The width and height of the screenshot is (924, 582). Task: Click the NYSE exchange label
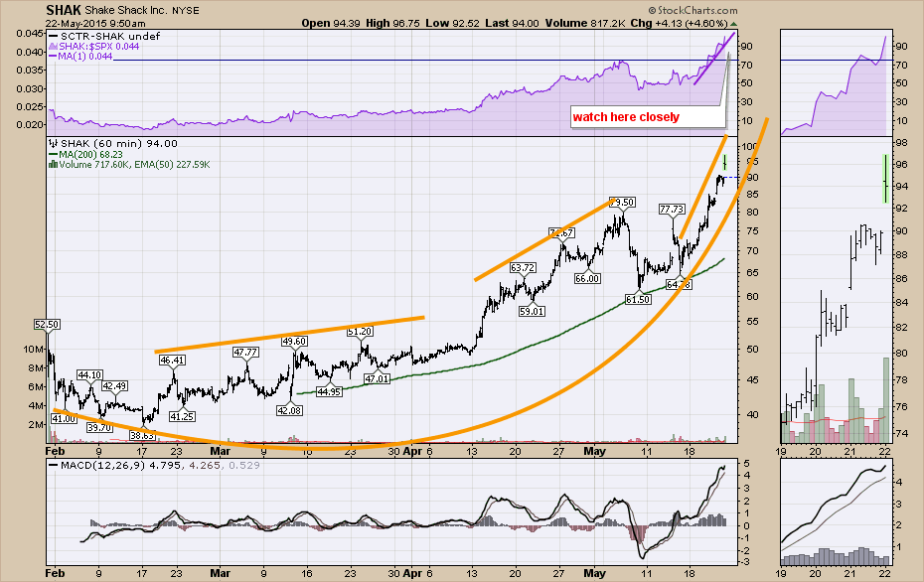click(186, 11)
